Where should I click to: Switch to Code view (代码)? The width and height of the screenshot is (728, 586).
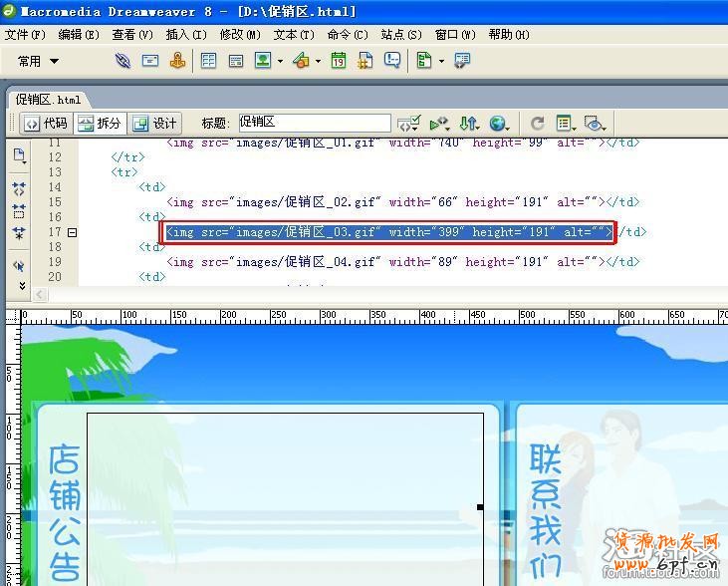(47, 124)
